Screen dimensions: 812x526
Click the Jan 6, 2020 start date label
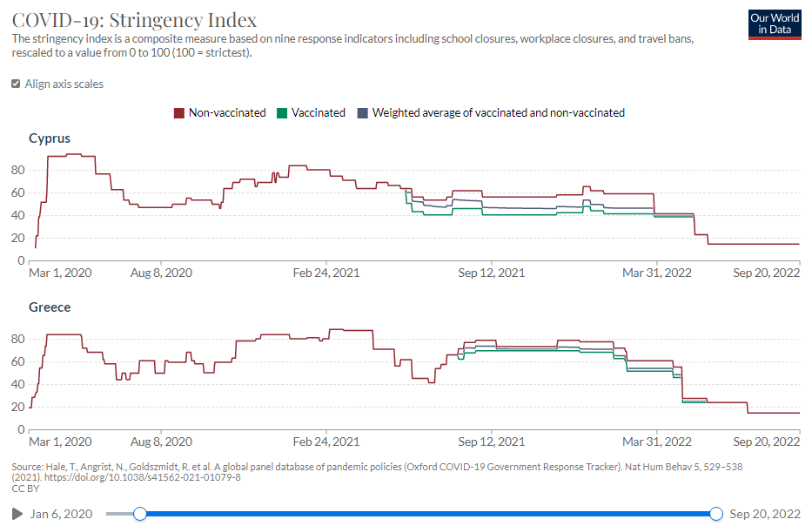[61, 514]
